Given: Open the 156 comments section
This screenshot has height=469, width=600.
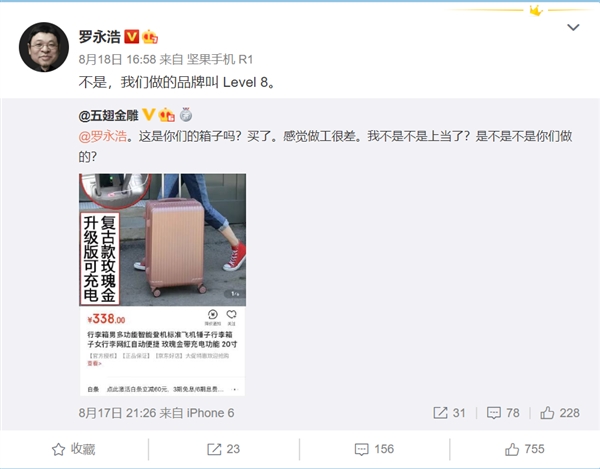Looking at the screenshot, I should pos(374,449).
